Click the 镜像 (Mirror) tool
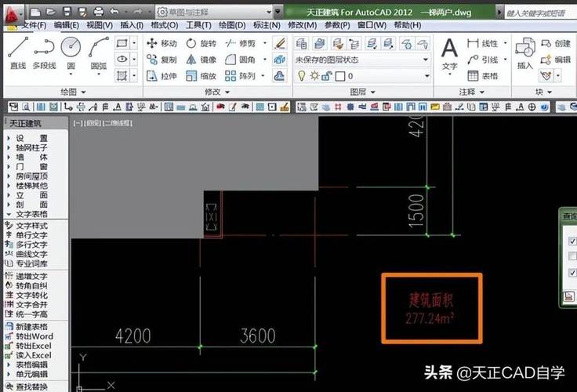Image resolution: width=577 pixels, height=392 pixels. pyautogui.click(x=201, y=60)
